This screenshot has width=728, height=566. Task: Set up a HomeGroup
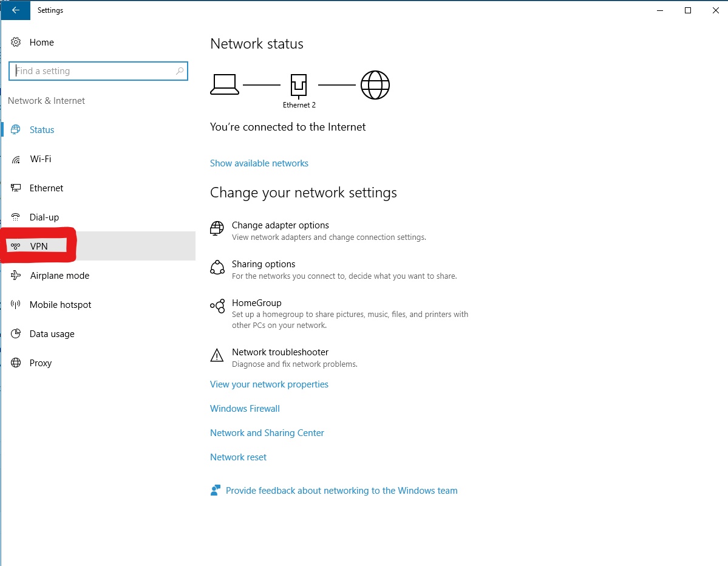256,302
